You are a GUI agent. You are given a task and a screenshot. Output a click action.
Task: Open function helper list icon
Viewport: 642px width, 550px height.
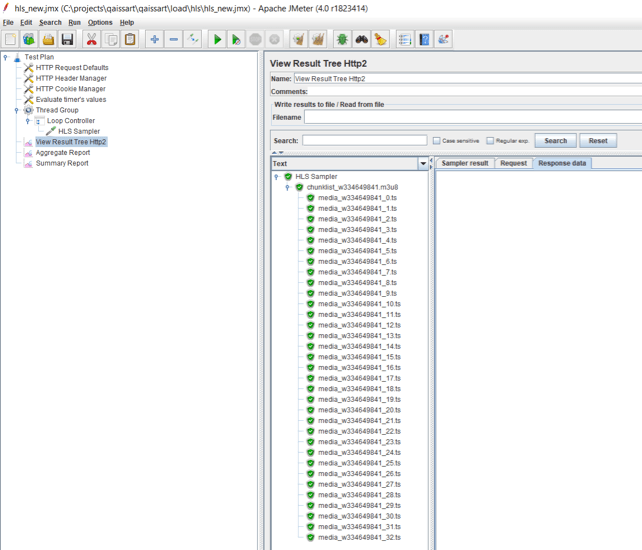click(x=405, y=40)
